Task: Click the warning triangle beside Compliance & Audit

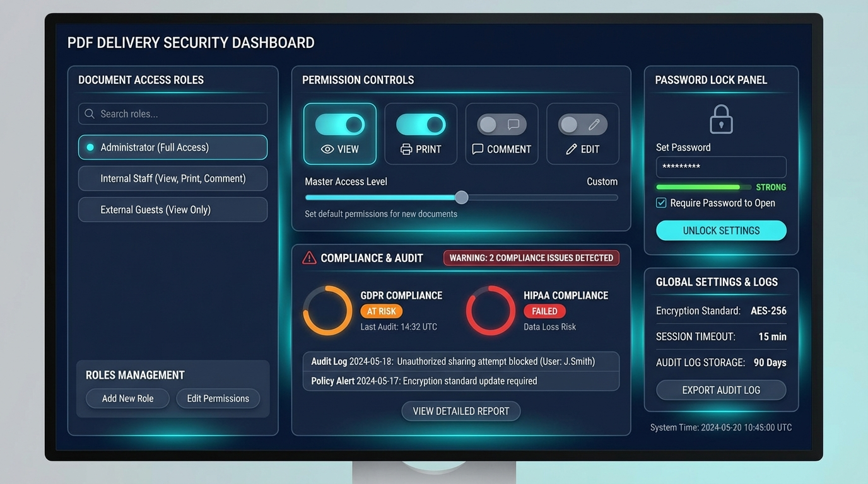Action: [308, 257]
